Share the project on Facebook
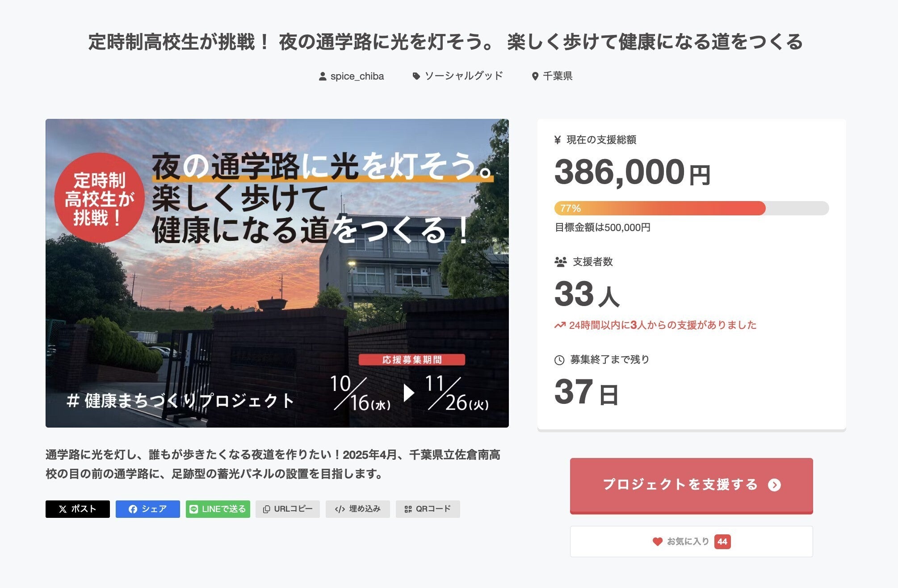The width and height of the screenshot is (898, 588). coord(147,509)
